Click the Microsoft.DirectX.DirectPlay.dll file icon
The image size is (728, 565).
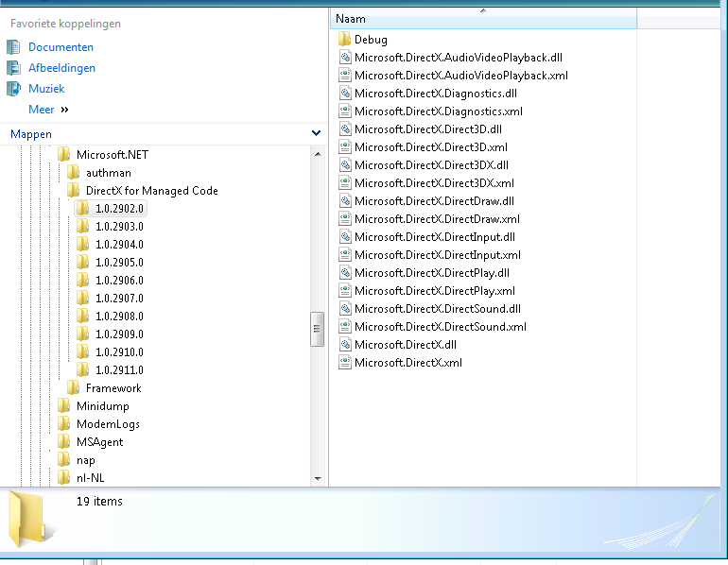click(344, 273)
